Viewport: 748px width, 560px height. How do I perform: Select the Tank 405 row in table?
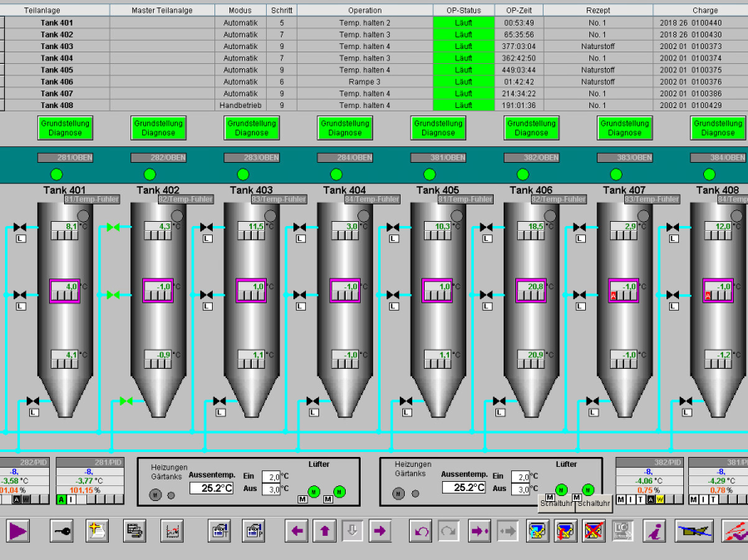(x=57, y=71)
